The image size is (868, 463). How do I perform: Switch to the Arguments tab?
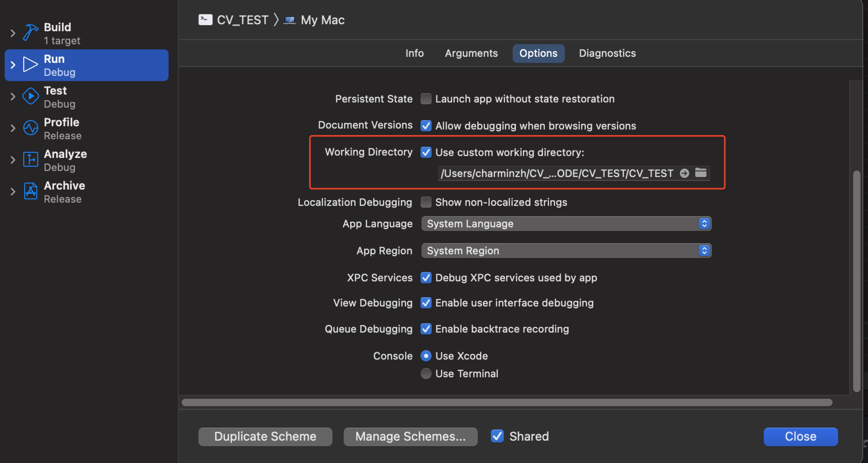click(471, 53)
